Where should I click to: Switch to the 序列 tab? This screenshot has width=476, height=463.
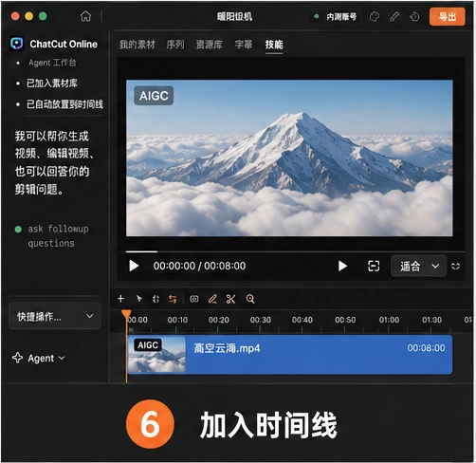click(175, 45)
